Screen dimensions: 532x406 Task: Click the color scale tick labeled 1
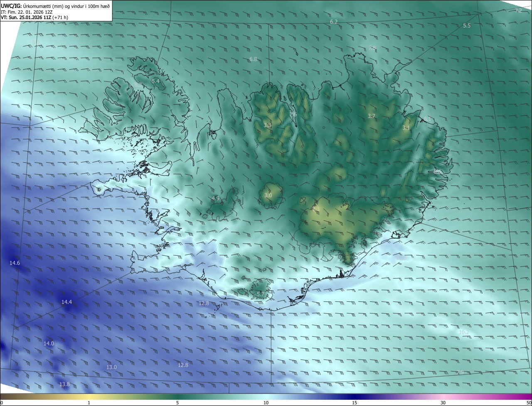89,403
